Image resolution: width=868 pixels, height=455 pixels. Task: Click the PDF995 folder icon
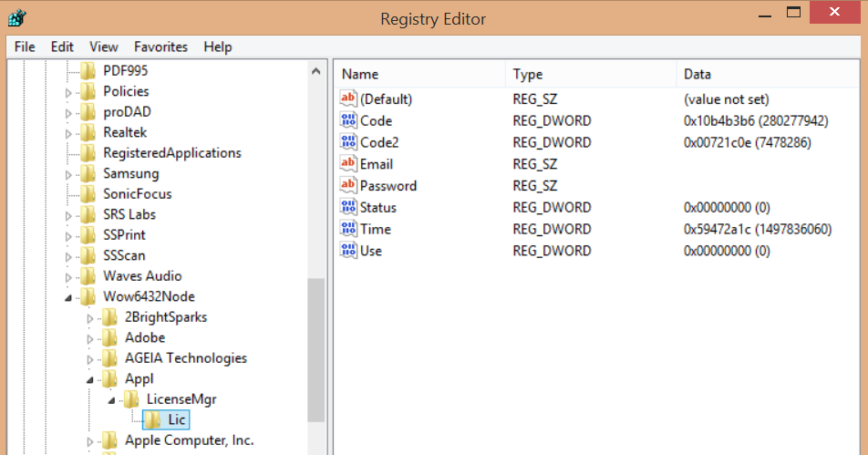click(x=88, y=71)
